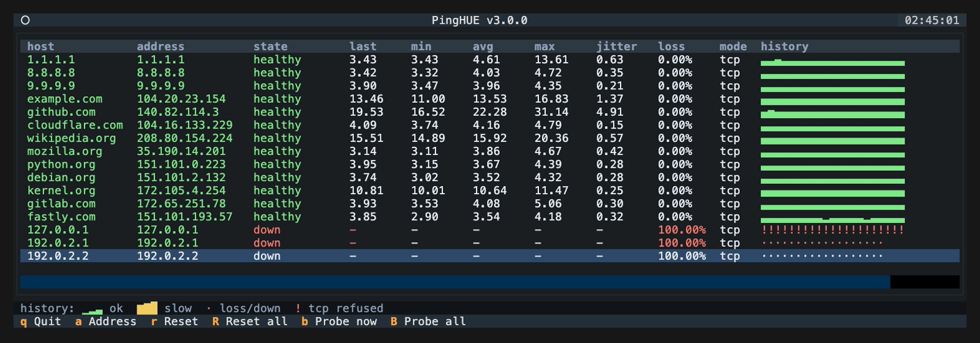
Task: Select the gitlab.com host row
Action: (490, 203)
